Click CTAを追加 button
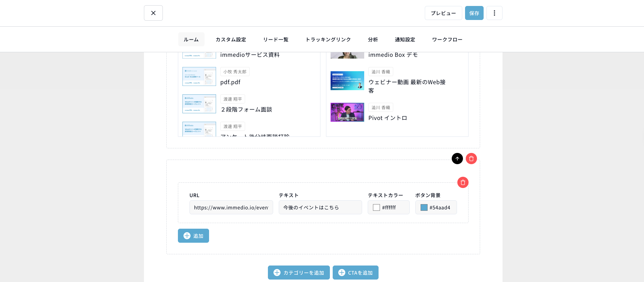 (x=355, y=273)
